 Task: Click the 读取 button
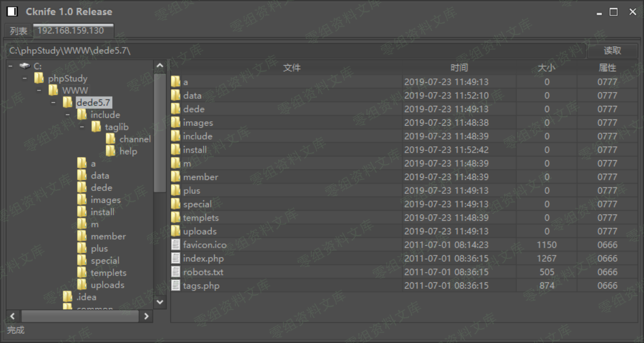(x=612, y=50)
